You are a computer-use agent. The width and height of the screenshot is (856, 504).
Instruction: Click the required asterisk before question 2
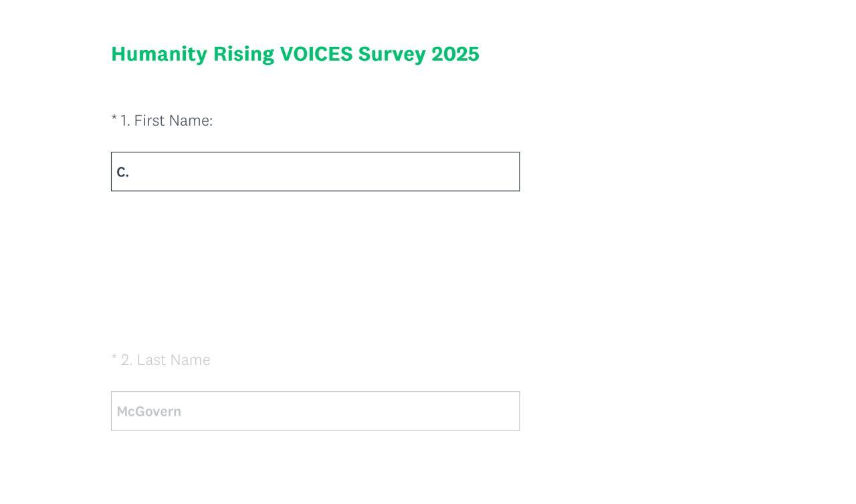point(114,358)
